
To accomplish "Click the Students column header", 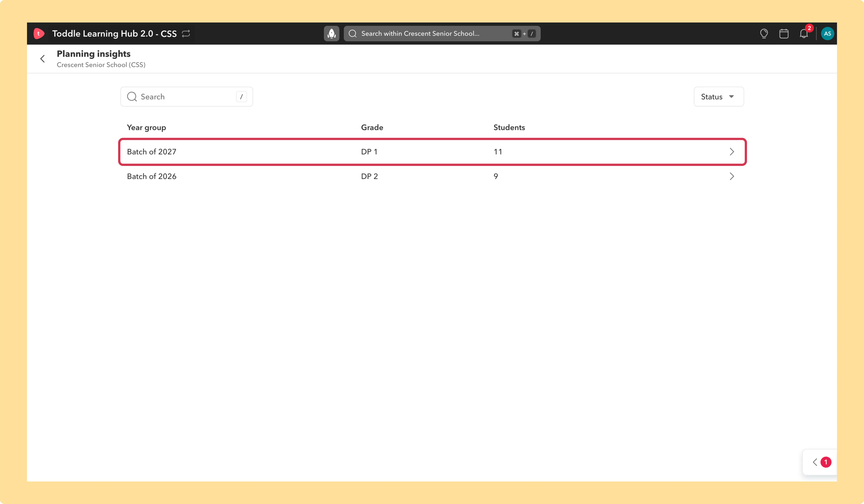I will click(x=509, y=128).
